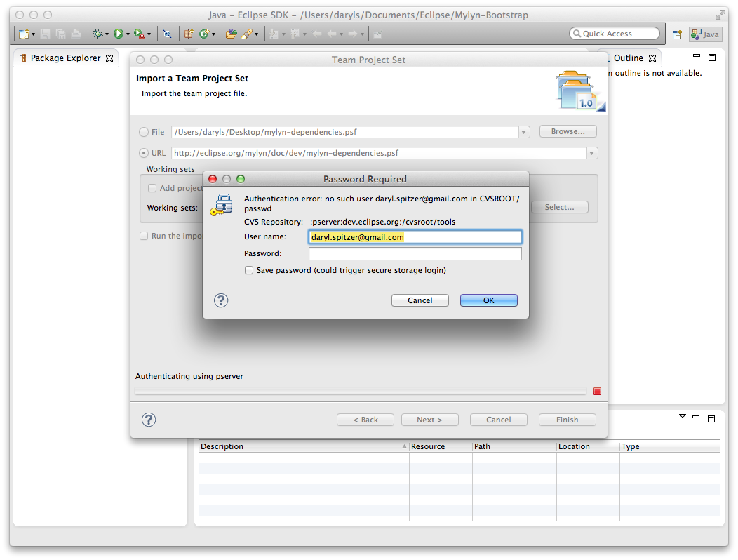This screenshot has width=738, height=560.
Task: Sort by the Path column header
Action: coord(514,446)
